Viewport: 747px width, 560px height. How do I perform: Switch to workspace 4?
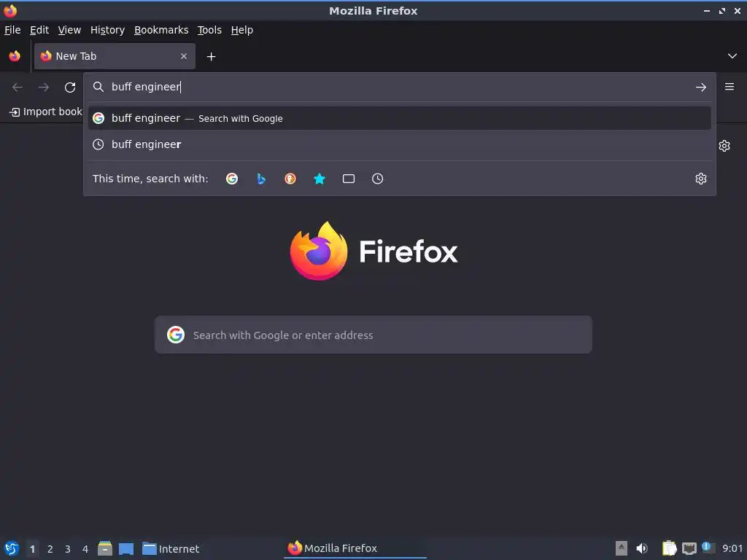[85, 549]
